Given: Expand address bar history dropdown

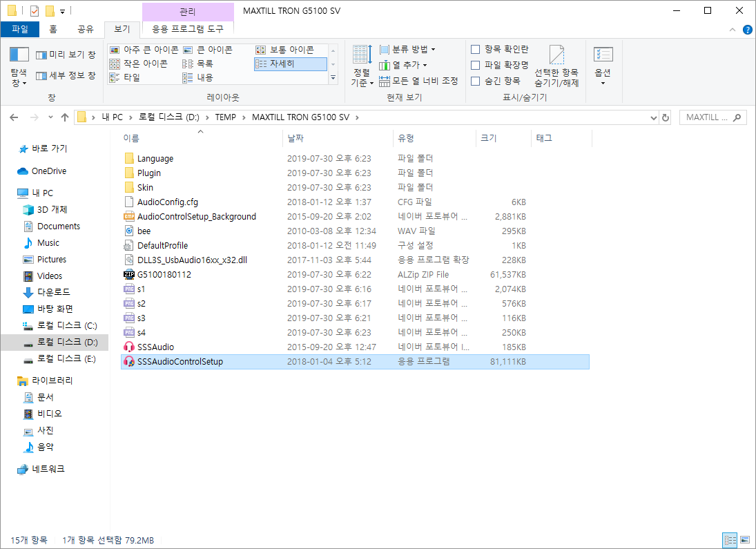Looking at the screenshot, I should click(x=654, y=117).
